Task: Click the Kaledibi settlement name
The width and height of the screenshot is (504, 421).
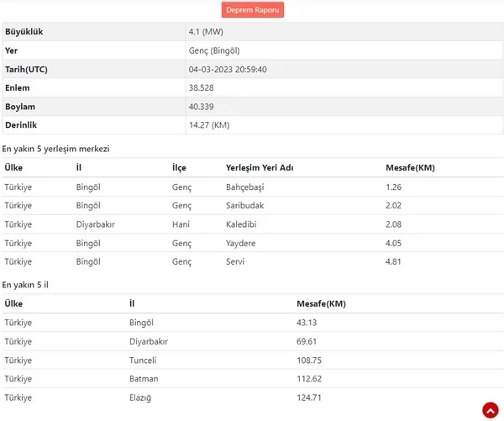Action: click(243, 224)
